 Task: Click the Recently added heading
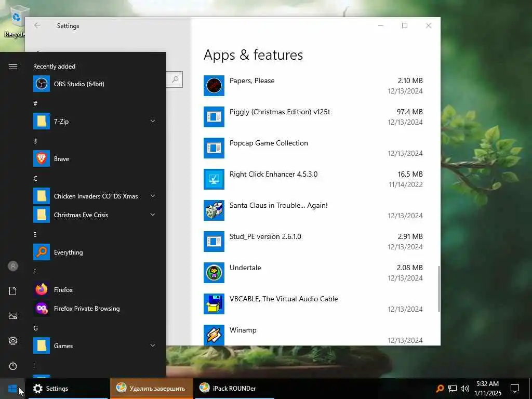pos(54,66)
